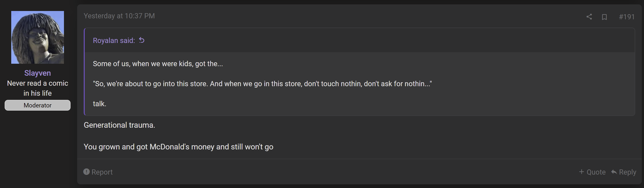
Task: Open Slayven's avatar picture
Action: coord(38,37)
